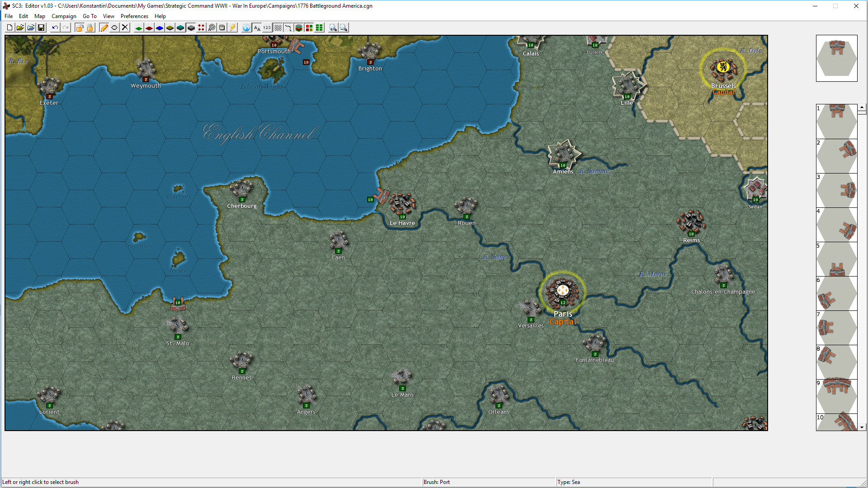Click the palette and letter icon

coord(212,28)
